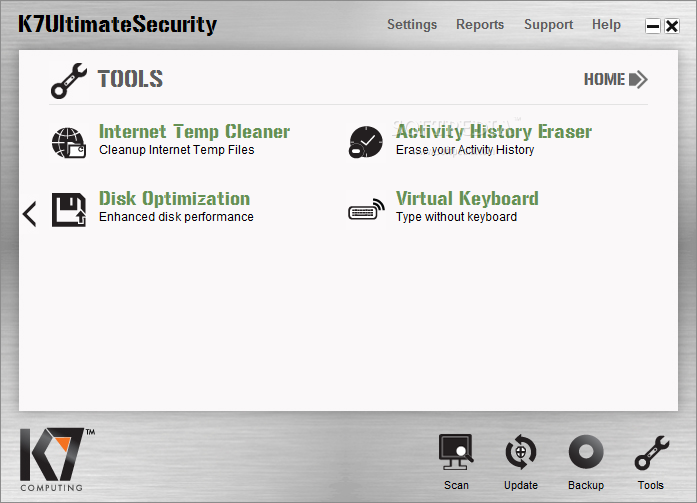Open the Virtual Keyboard icon
Screen dimensions: 697x503
pos(366,209)
